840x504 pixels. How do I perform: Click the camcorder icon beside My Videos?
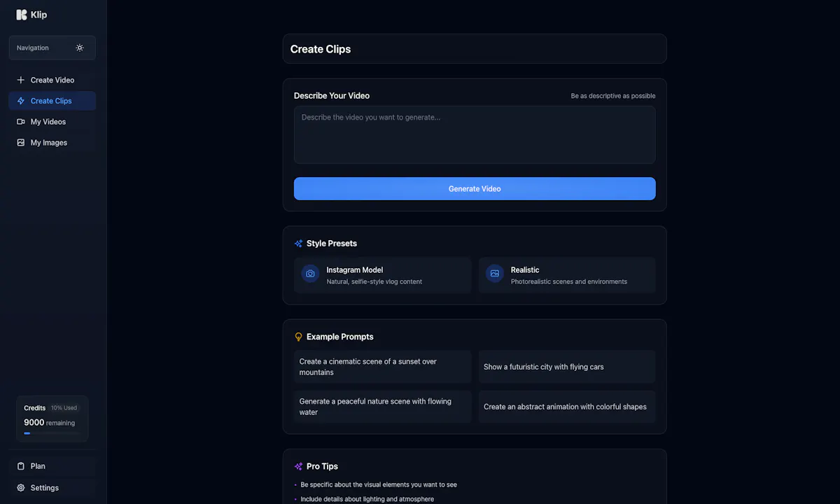pyautogui.click(x=21, y=122)
